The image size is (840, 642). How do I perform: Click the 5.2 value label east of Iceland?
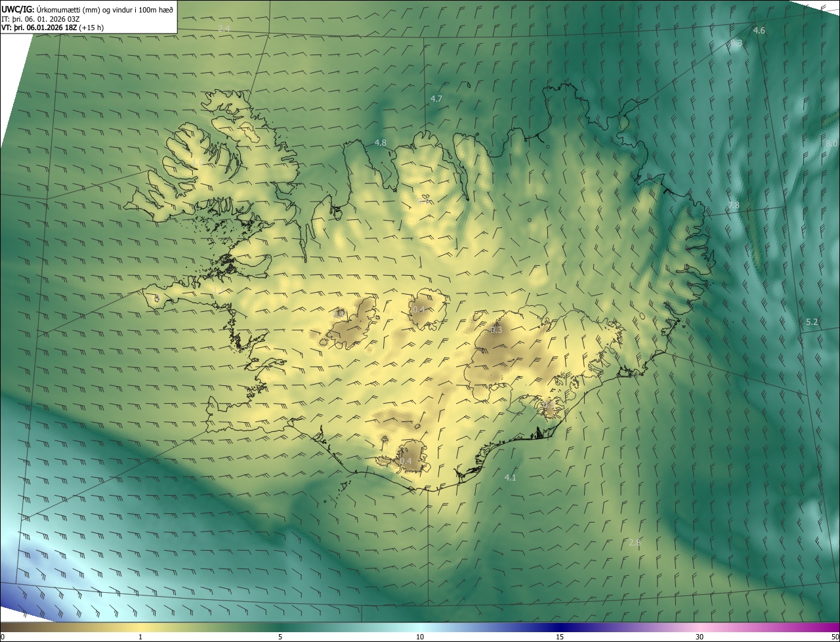click(x=812, y=322)
